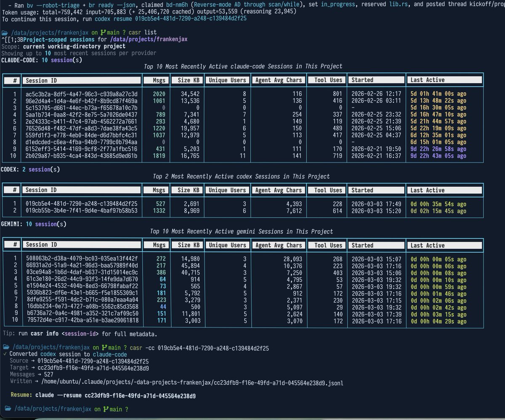505x420 pixels.
Task: Click the 'GEMINI: 10 session(s)' heading
Action: 33,224
